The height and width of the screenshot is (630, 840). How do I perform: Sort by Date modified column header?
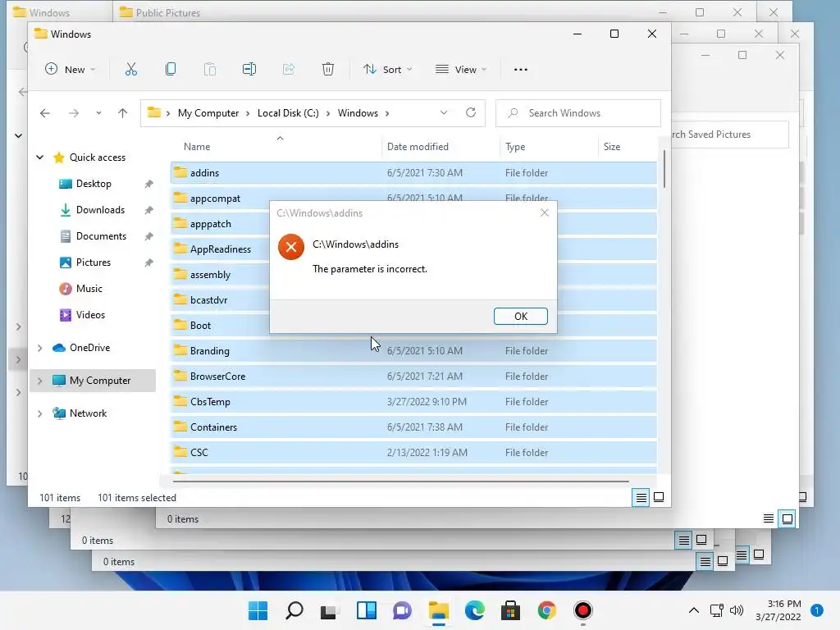click(x=418, y=147)
